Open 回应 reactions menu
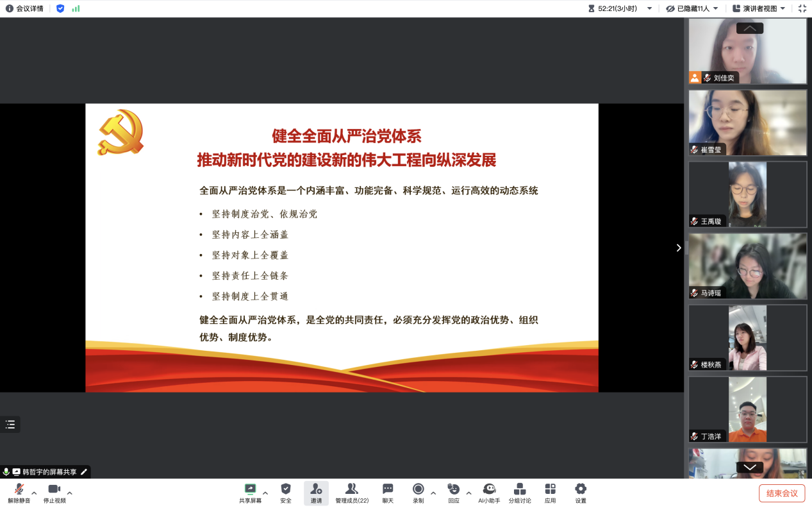812x508 pixels. 454,493
